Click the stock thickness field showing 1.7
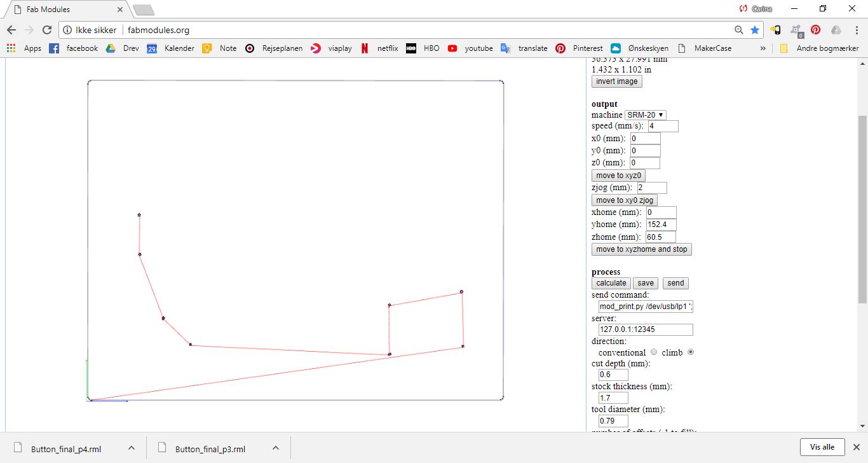Image resolution: width=868 pixels, height=463 pixels. coord(614,398)
